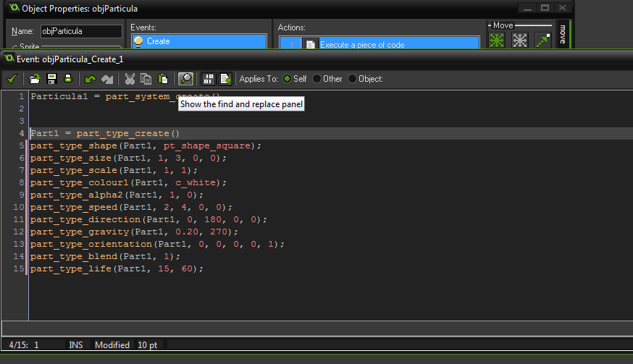Open the vertical move tab

[563, 34]
